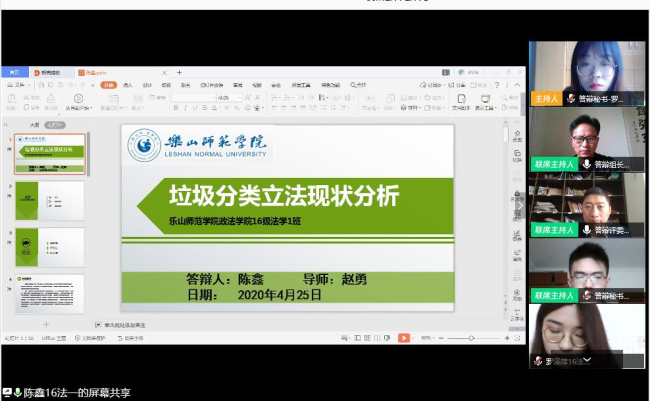Expand the 文件 menu dropdown
Screen dimensions: 650x401
pyautogui.click(x=22, y=85)
